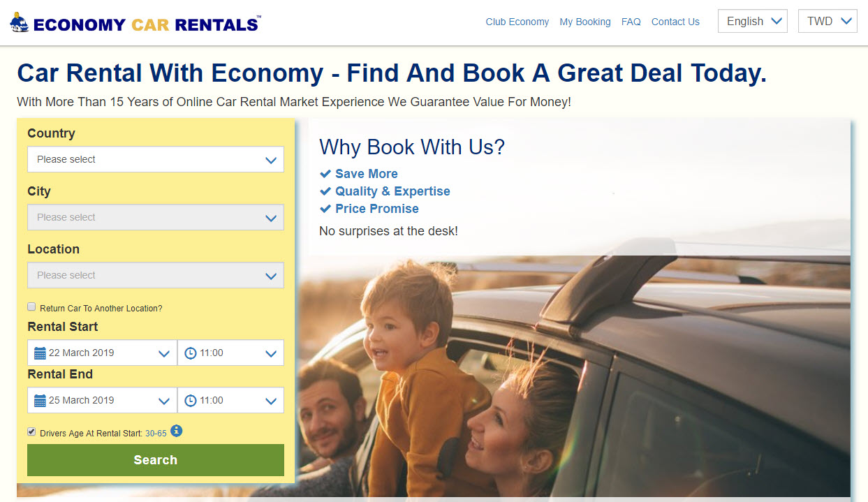This screenshot has width=868, height=502.
Task: Click the Save More checkmark icon
Action: 325,174
